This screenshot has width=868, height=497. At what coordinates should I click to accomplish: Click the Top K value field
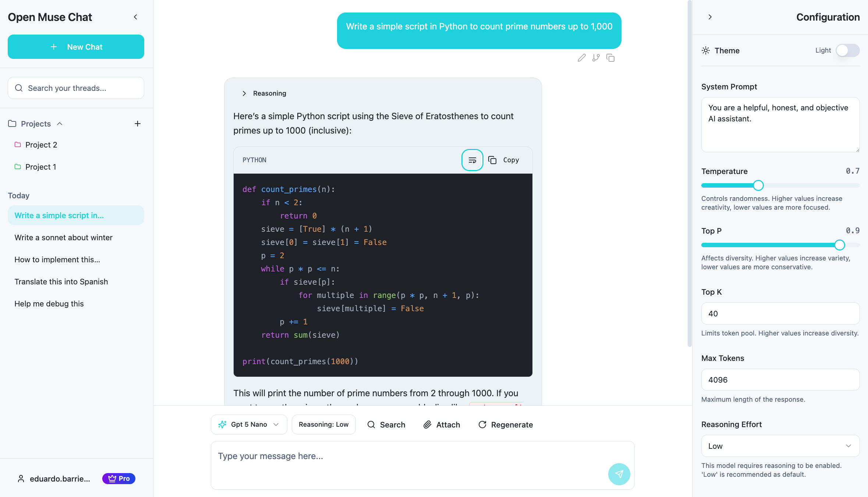(780, 313)
